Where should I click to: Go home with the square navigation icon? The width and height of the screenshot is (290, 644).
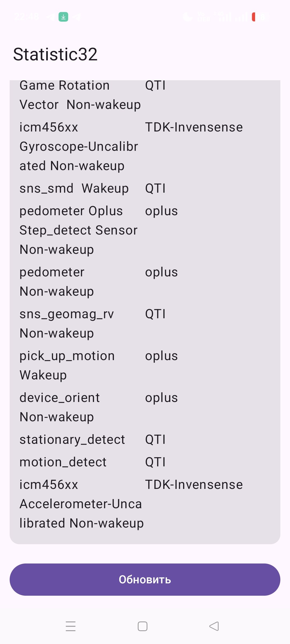pos(142,626)
